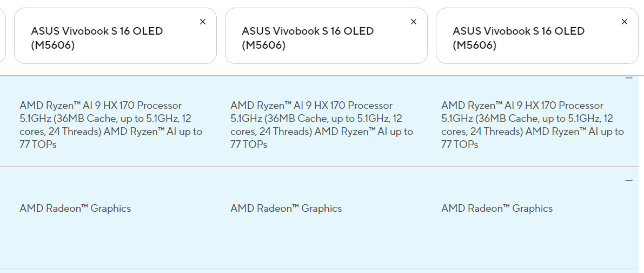Viewport: 644px width, 273px height.
Task: Click AMD Radeon Graphics in the right column
Action: 497,209
